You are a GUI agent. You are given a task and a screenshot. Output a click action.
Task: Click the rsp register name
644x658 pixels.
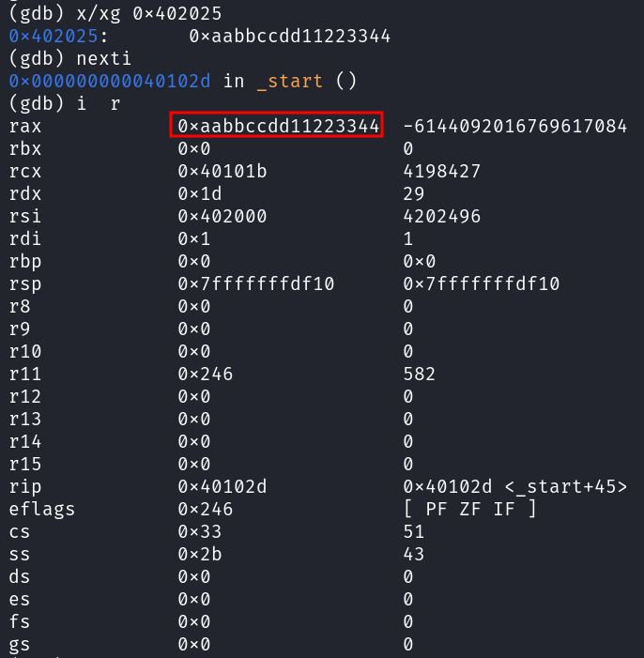tap(25, 283)
